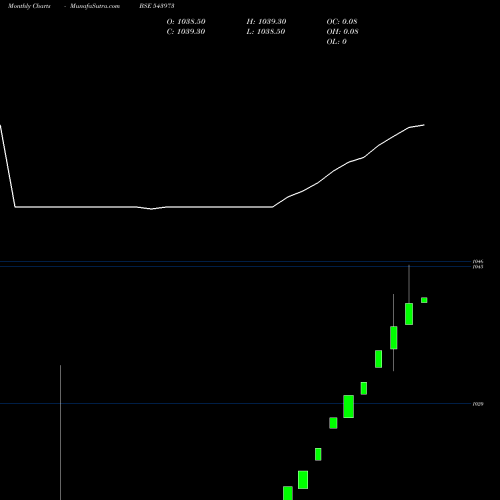Select the rightmost small green candle
This screenshot has height=500, width=500.
coord(424,300)
